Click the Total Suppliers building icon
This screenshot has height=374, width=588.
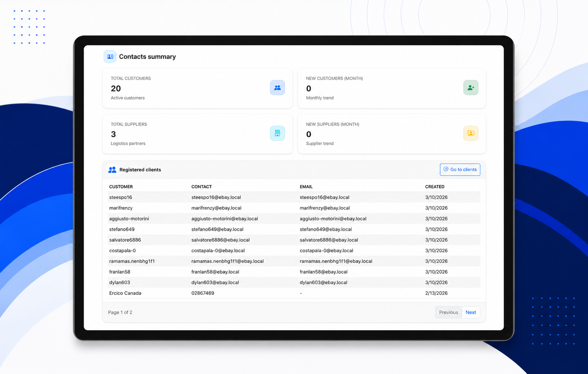[x=277, y=133]
